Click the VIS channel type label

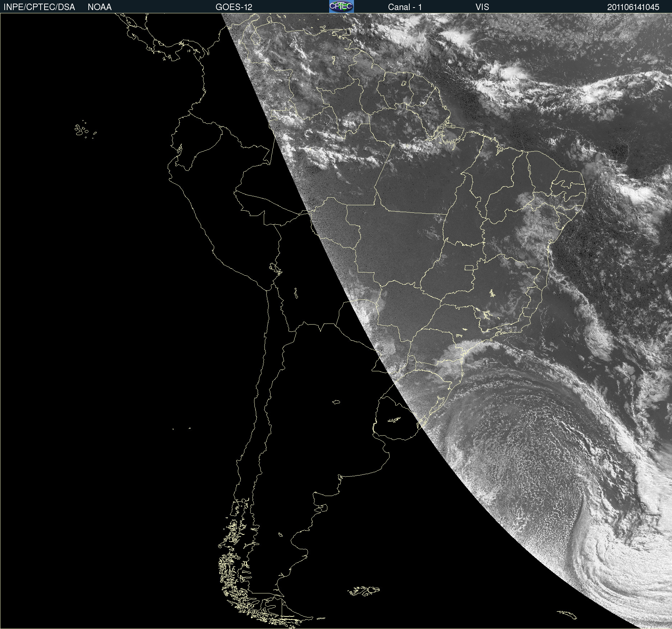(x=482, y=7)
